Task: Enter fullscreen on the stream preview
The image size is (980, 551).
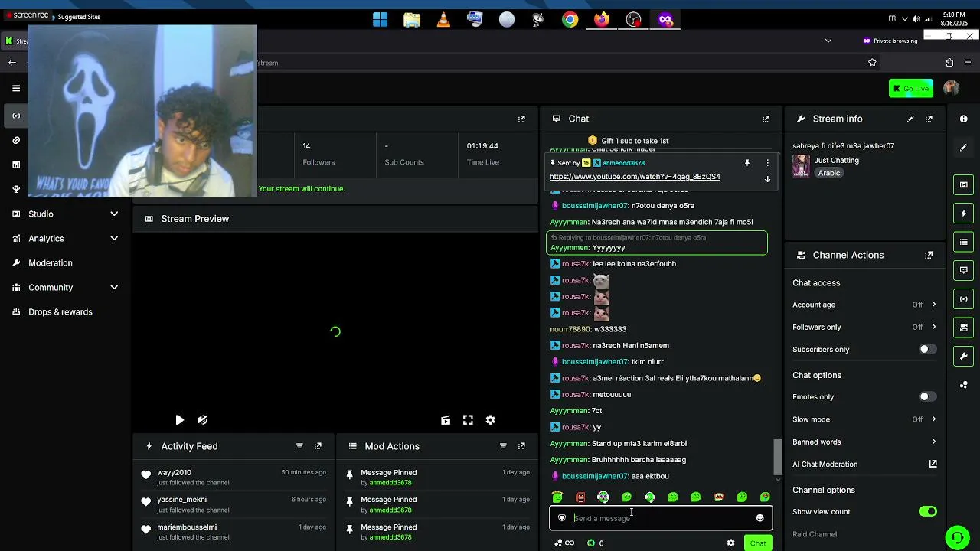Action: click(468, 420)
